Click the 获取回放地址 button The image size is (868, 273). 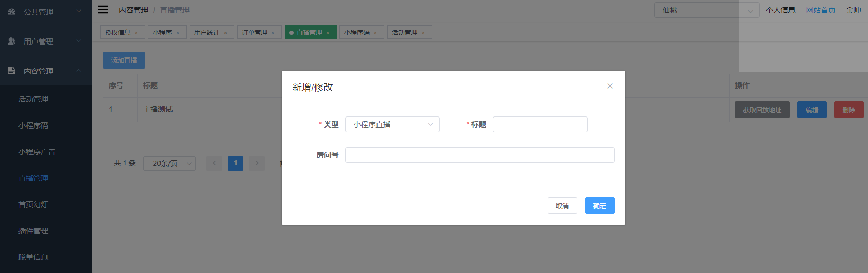click(x=762, y=110)
